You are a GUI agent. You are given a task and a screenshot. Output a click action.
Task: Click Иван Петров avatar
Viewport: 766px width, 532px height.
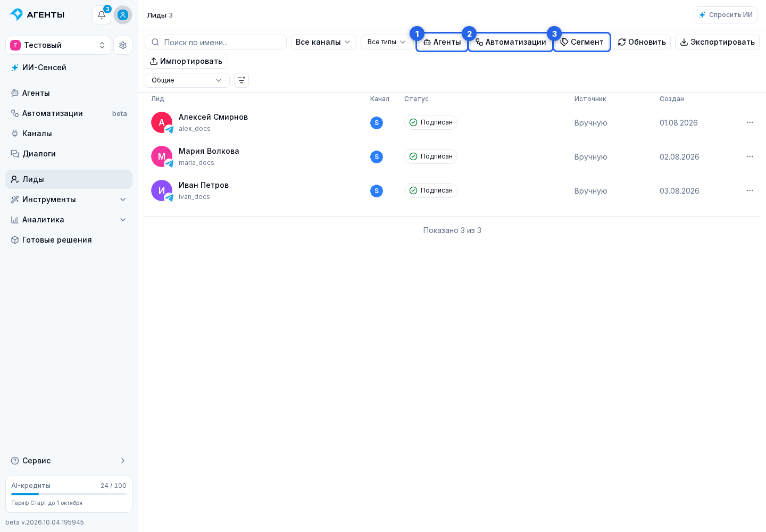[162, 190]
